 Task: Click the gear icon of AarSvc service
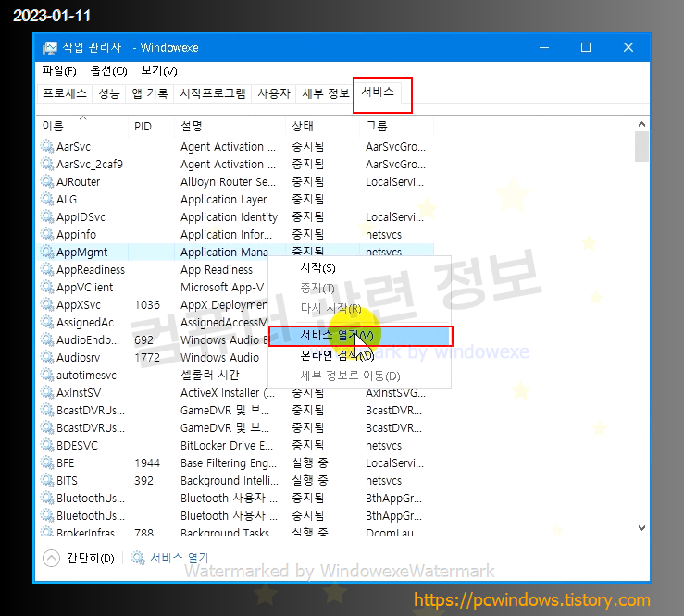47,146
